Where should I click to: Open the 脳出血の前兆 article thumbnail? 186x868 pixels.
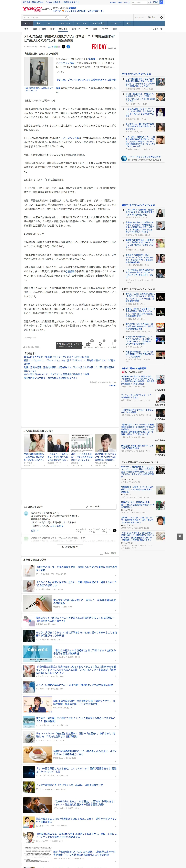(x=38, y=654)
